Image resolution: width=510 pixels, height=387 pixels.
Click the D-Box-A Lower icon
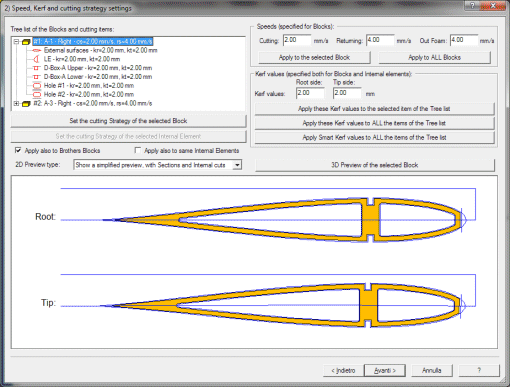pyautogui.click(x=37, y=77)
